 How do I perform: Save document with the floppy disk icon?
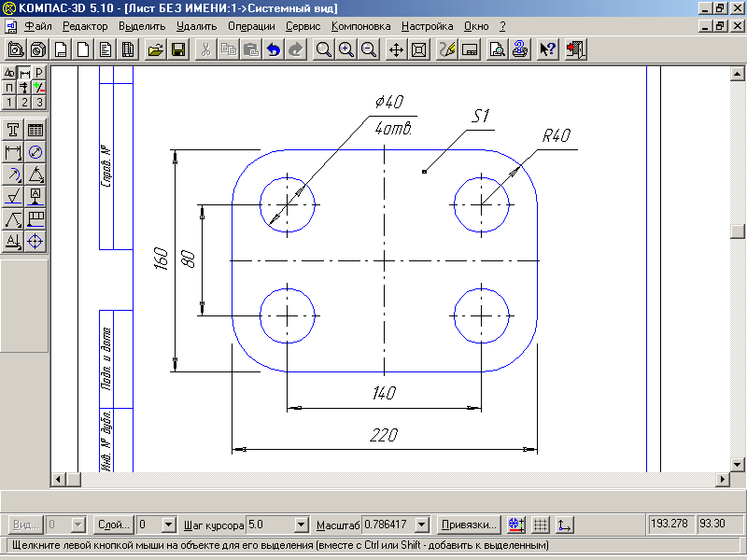(x=178, y=49)
